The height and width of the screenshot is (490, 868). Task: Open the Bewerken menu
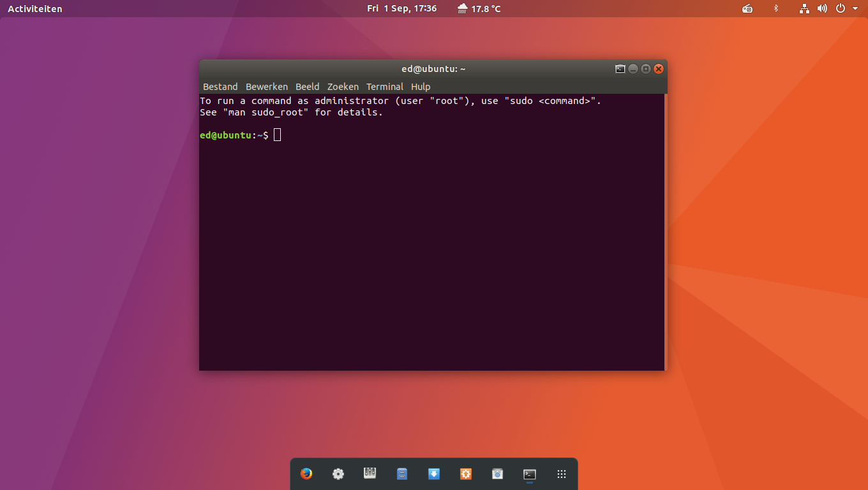tap(267, 87)
